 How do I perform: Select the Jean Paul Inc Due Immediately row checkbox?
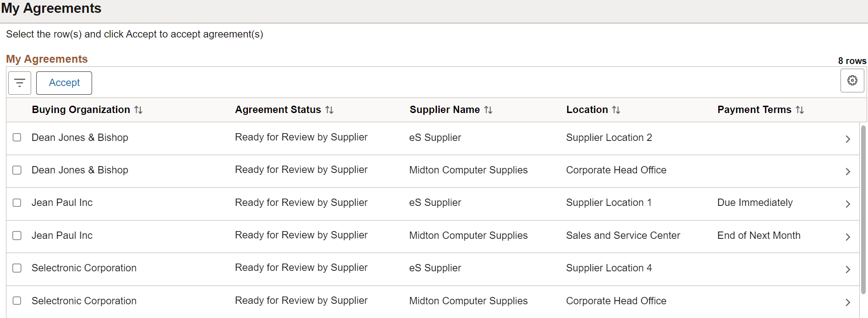(17, 203)
